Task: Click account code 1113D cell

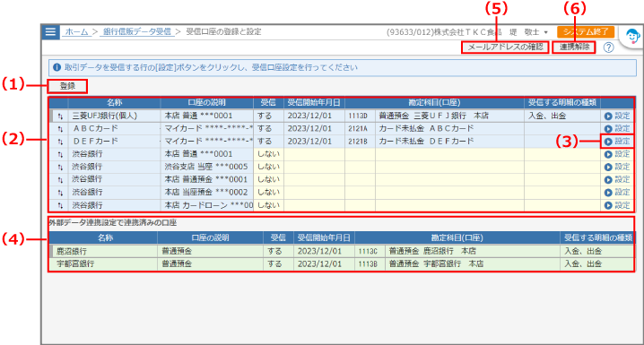Action: click(360, 116)
